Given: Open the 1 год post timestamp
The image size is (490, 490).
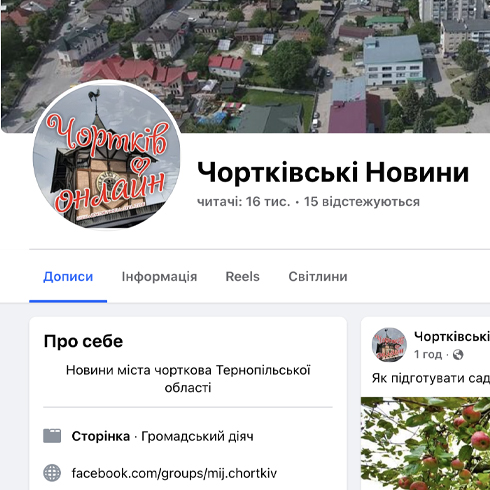Looking at the screenshot, I should click(428, 354).
